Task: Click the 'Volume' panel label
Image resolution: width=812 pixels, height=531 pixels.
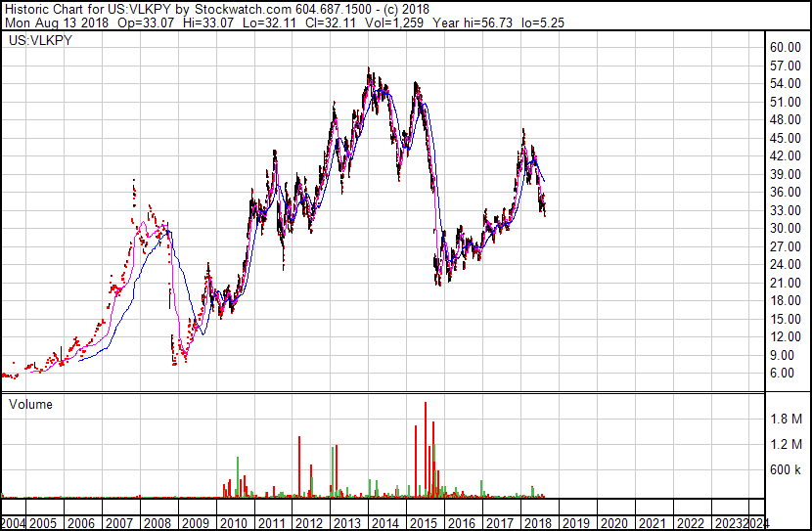Action: pos(30,404)
